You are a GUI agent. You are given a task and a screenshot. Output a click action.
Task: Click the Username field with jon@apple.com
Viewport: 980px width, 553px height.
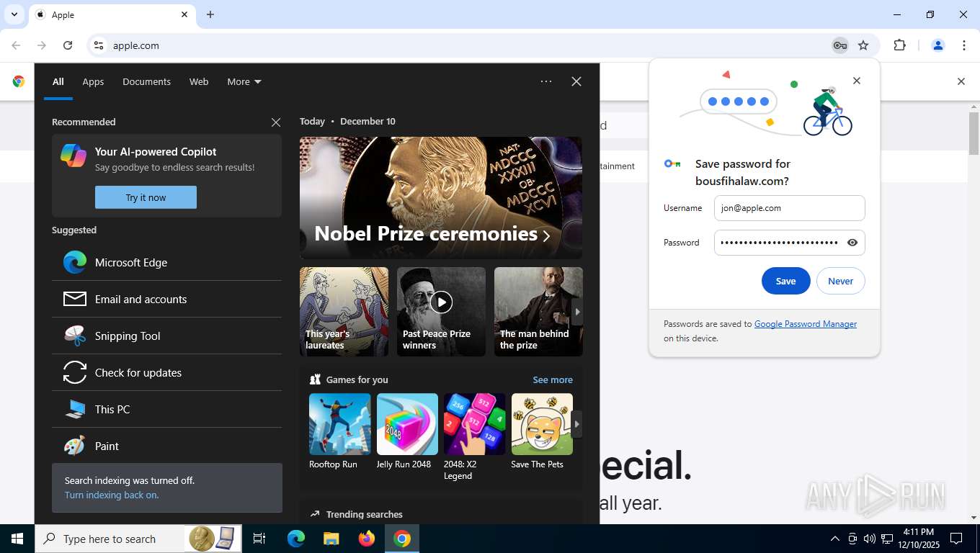point(789,208)
